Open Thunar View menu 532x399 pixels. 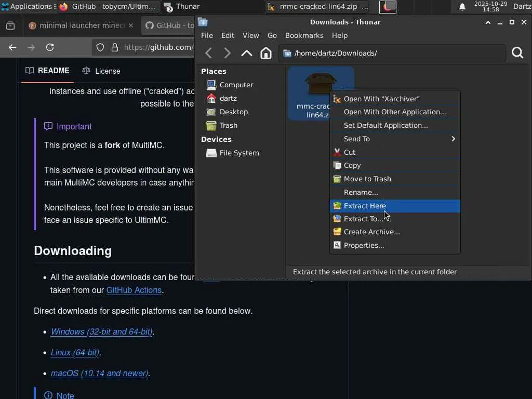click(x=251, y=36)
